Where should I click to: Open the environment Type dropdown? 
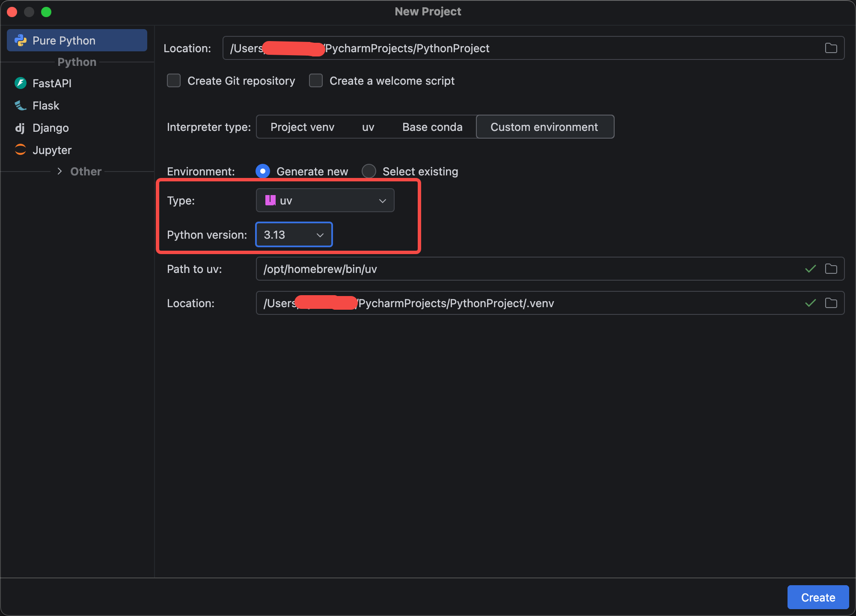[x=325, y=200]
